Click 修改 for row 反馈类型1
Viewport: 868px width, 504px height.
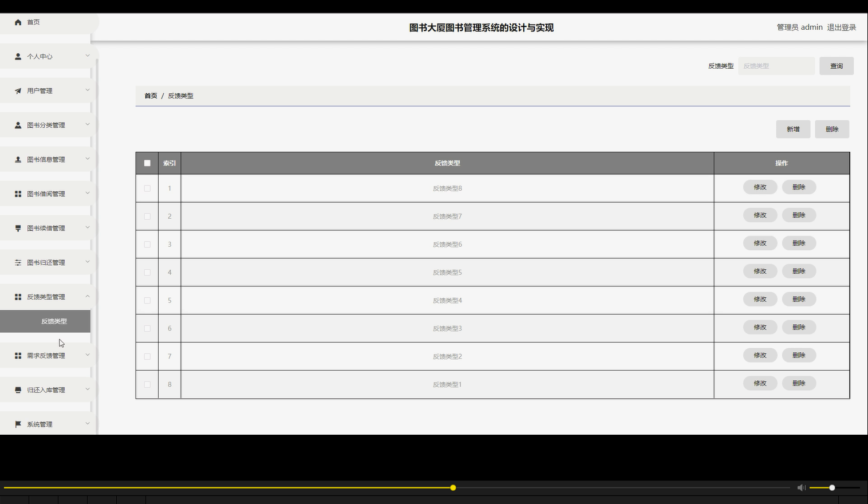pyautogui.click(x=760, y=384)
